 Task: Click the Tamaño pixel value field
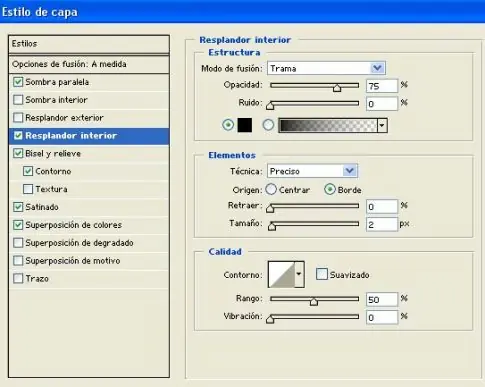pyautogui.click(x=382, y=225)
